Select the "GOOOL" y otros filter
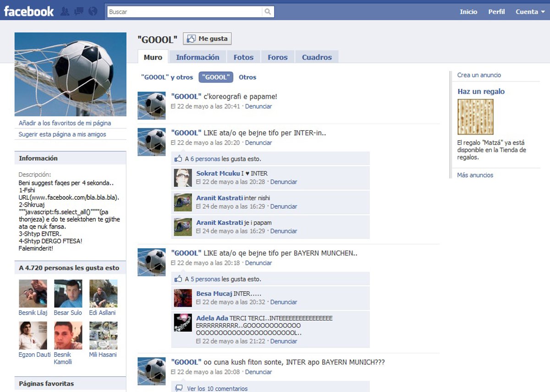The height and width of the screenshot is (392, 550). point(167,77)
